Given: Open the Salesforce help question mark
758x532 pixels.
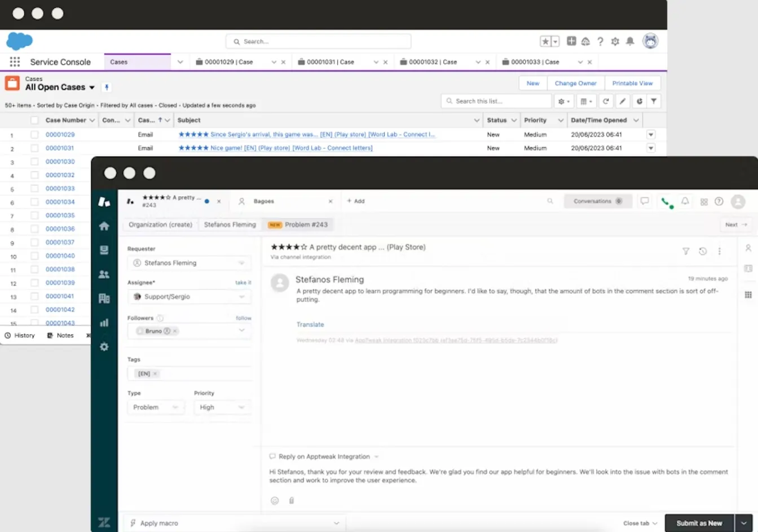Looking at the screenshot, I should click(600, 41).
